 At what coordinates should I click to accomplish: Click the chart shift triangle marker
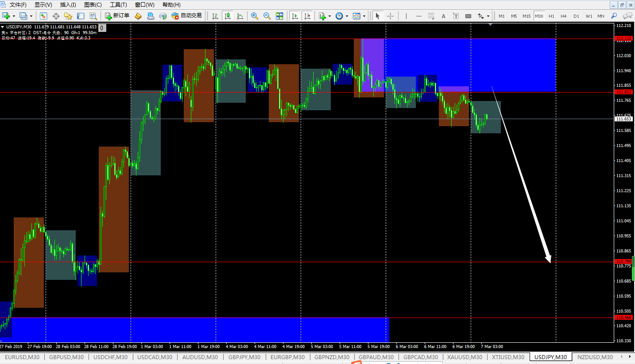490,25
